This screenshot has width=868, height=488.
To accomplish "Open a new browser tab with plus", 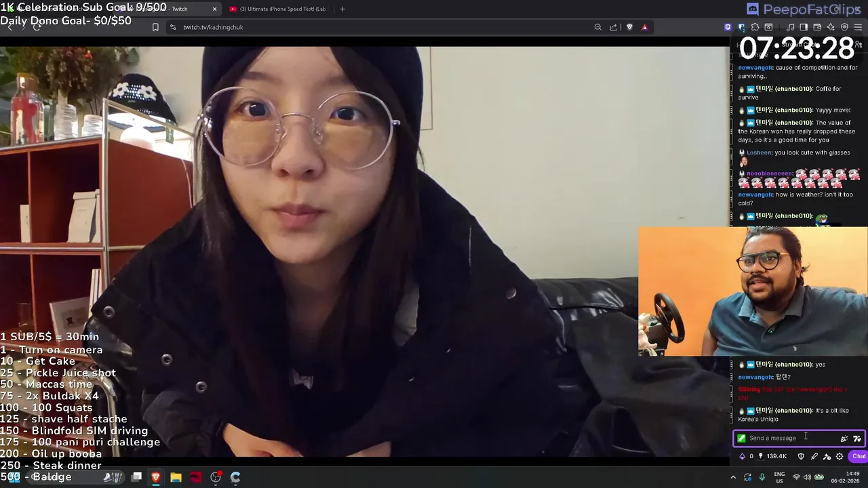I will (x=342, y=9).
